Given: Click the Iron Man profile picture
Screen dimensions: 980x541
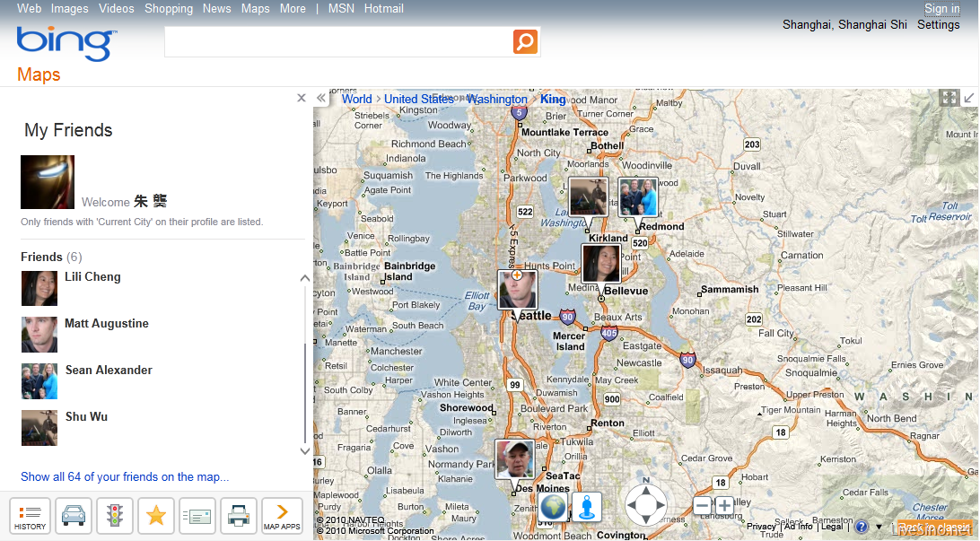Looking at the screenshot, I should [x=48, y=182].
